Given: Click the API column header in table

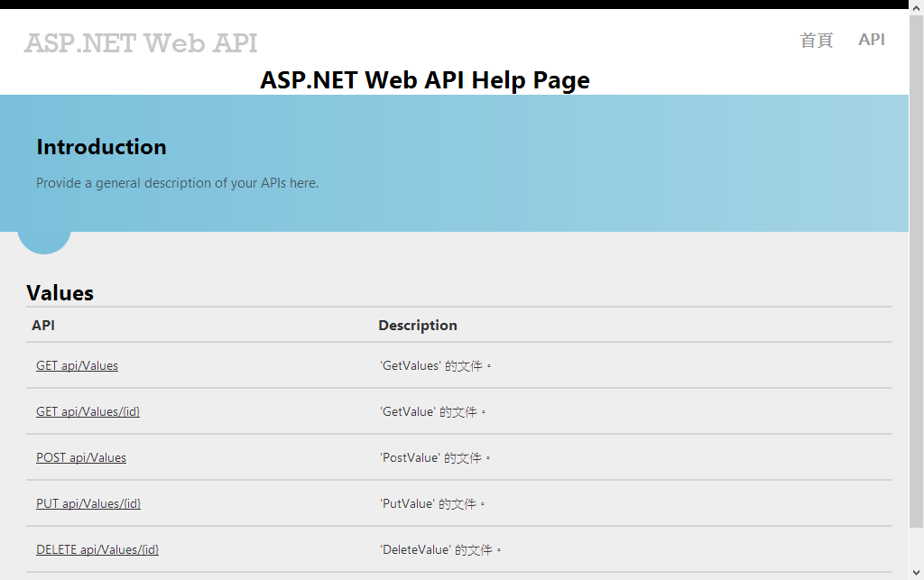Looking at the screenshot, I should pyautogui.click(x=43, y=325).
